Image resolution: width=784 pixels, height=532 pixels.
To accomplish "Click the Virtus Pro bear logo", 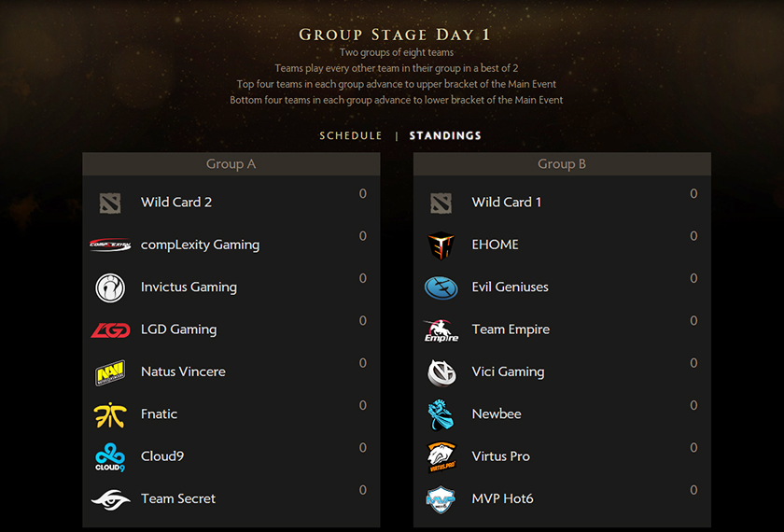I will tap(441, 457).
